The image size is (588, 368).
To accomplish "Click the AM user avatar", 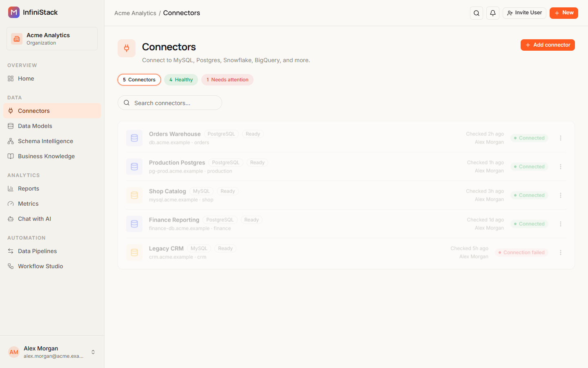I will pyautogui.click(x=14, y=352).
